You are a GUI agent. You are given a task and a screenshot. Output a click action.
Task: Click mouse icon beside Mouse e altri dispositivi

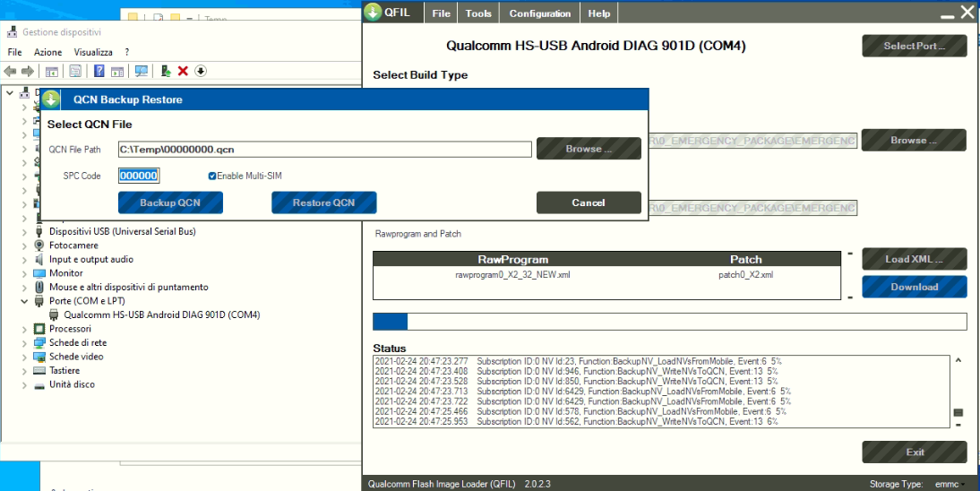(39, 287)
